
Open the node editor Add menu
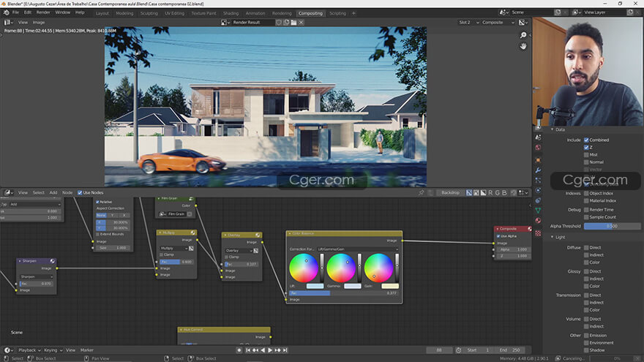point(53,192)
